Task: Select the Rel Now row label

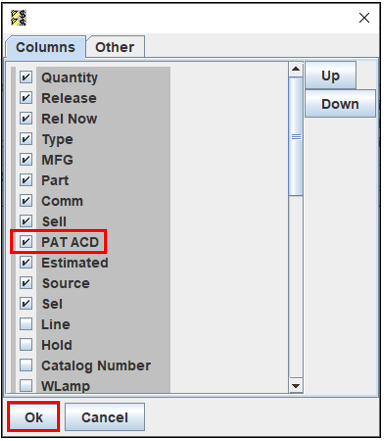Action: coord(69,119)
